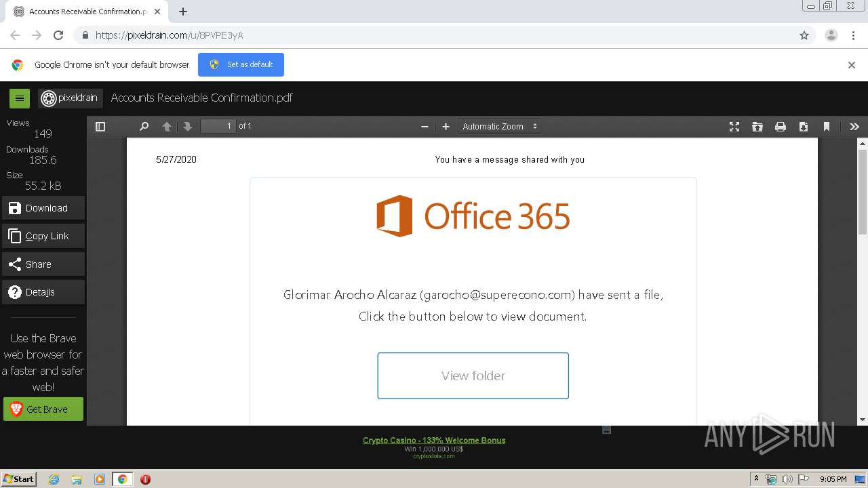This screenshot has width=868, height=488.
Task: Dismiss the default browser infobar
Action: point(852,65)
